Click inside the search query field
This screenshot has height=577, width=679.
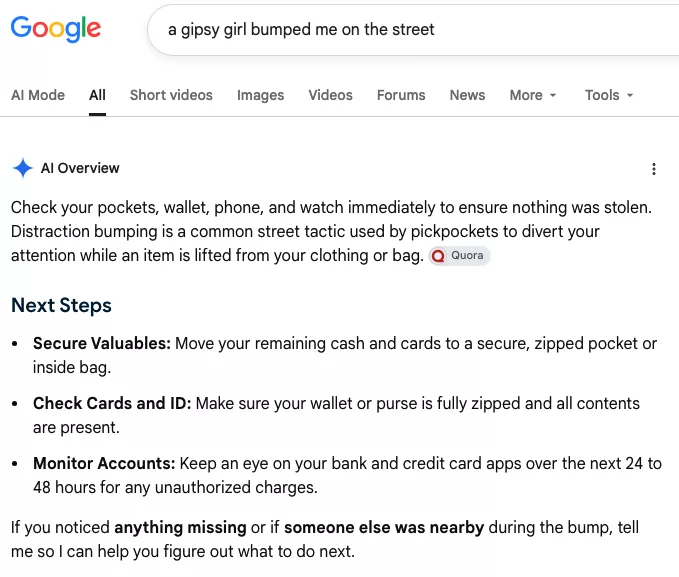click(x=413, y=29)
